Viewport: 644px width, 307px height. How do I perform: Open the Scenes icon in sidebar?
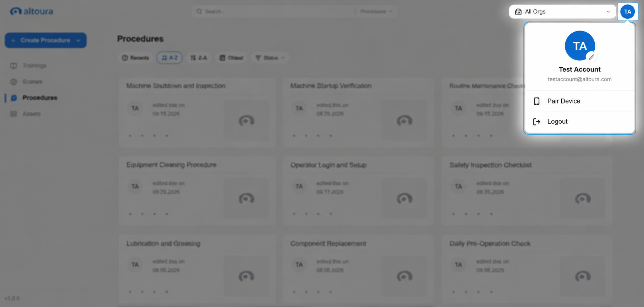pos(13,82)
